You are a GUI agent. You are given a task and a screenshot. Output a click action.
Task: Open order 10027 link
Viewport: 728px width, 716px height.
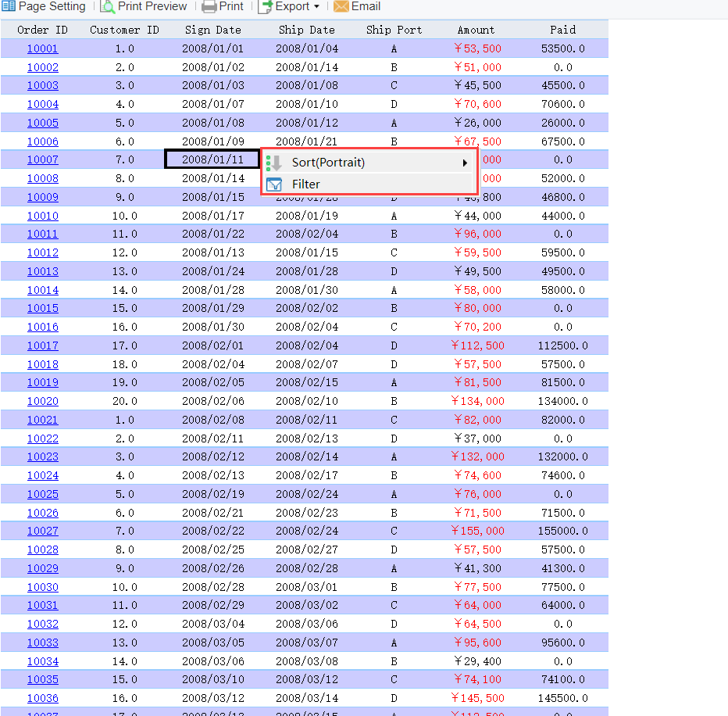point(43,531)
